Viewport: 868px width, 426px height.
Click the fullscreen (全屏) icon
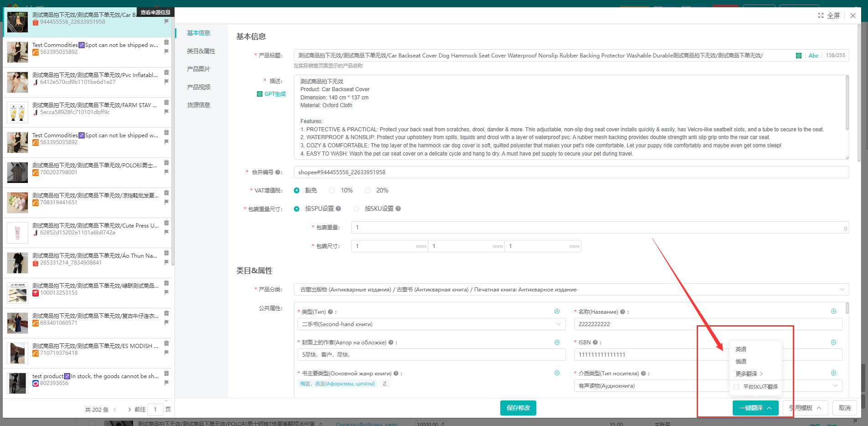pyautogui.click(x=821, y=16)
